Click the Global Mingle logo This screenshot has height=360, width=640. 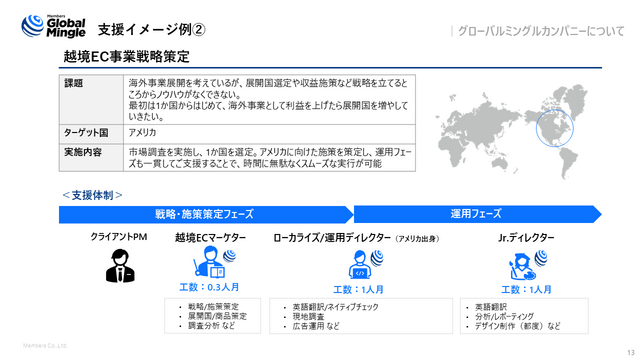click(53, 27)
